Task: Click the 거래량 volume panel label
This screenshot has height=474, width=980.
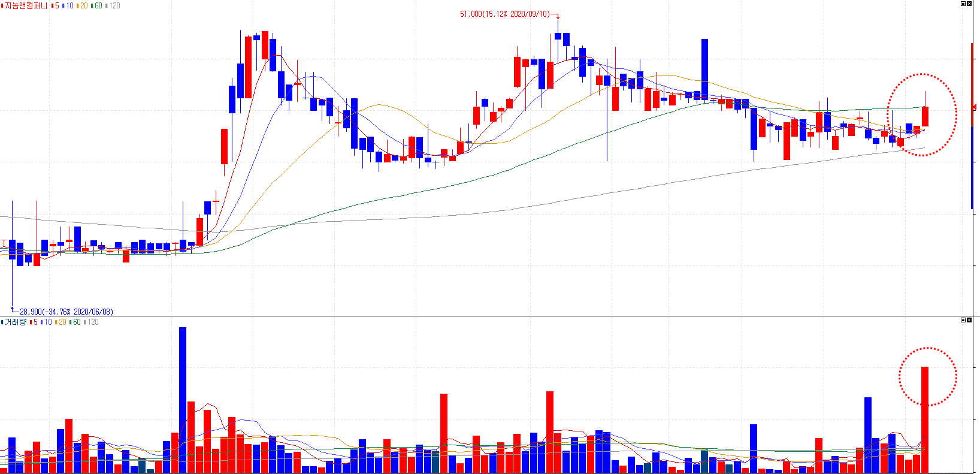Action: click(14, 322)
